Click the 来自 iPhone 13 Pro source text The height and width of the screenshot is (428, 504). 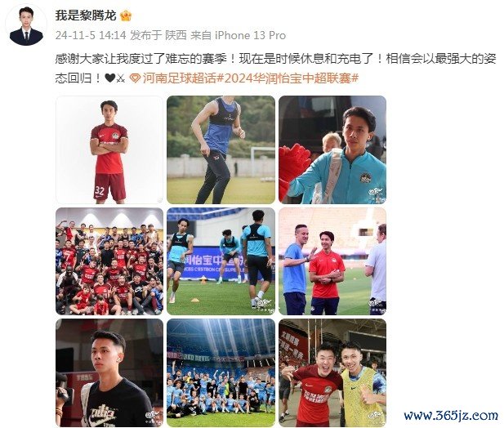pyautogui.click(x=239, y=35)
